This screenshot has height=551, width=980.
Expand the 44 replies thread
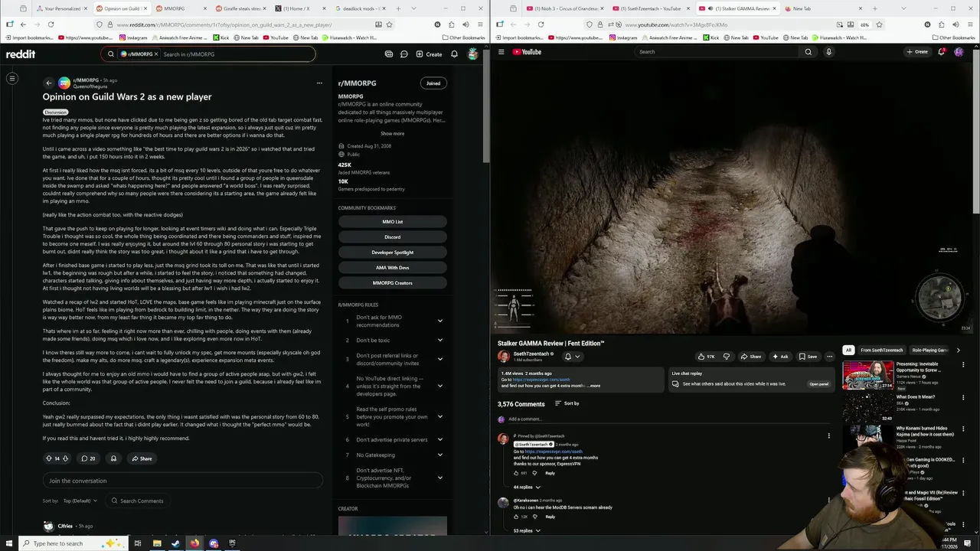coord(527,487)
